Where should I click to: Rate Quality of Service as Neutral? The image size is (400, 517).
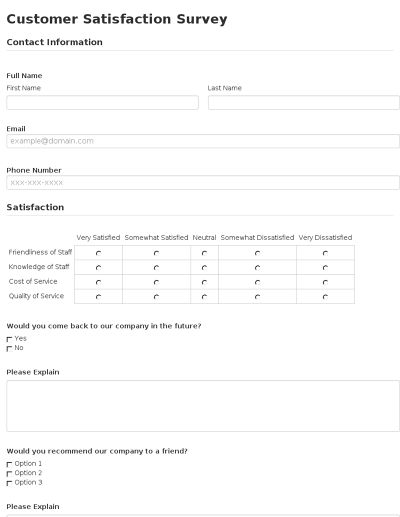(204, 297)
